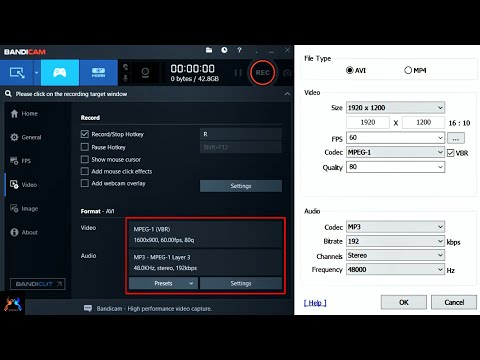Open the output folder icon
Viewport: 480px width, 360px height.
[209, 50]
